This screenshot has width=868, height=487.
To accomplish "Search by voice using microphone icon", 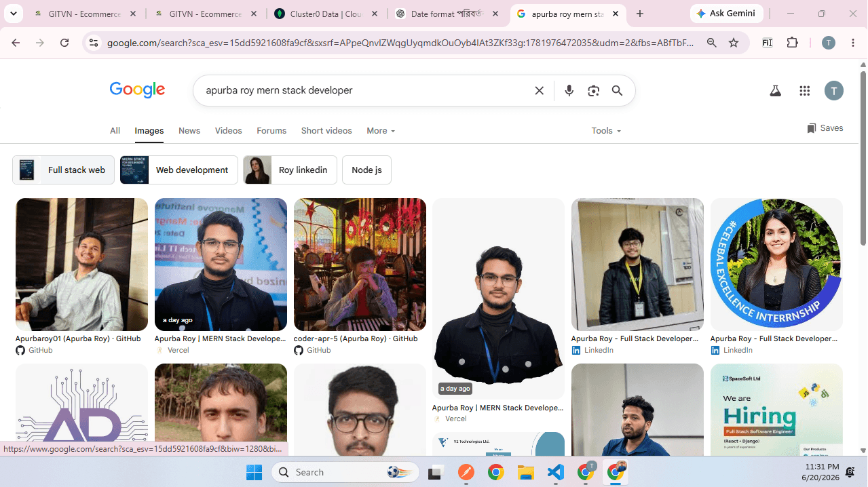I will (569, 91).
